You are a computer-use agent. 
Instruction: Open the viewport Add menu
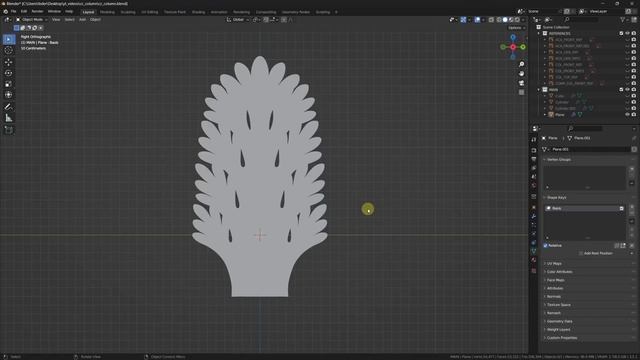click(82, 20)
